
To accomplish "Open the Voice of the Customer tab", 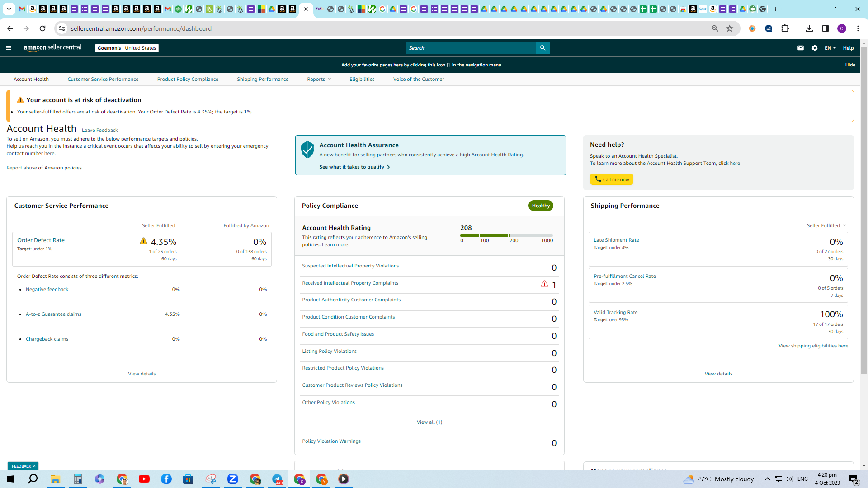I will [x=419, y=79].
